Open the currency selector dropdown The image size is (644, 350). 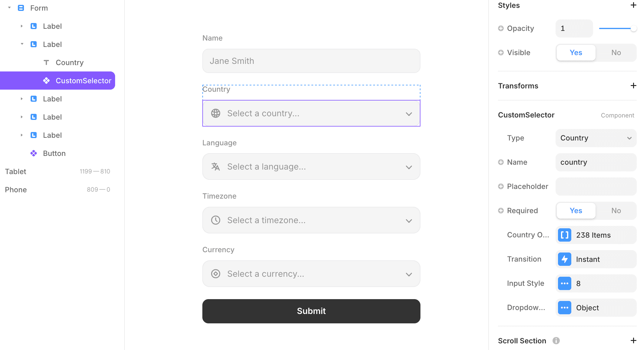(311, 274)
